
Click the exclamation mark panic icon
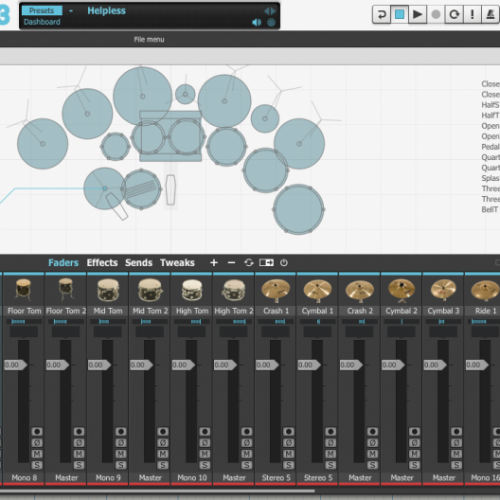pos(472,15)
